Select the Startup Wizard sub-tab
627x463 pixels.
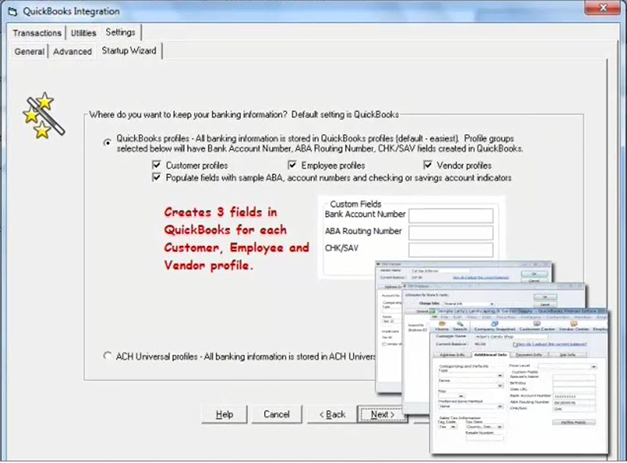tap(129, 51)
